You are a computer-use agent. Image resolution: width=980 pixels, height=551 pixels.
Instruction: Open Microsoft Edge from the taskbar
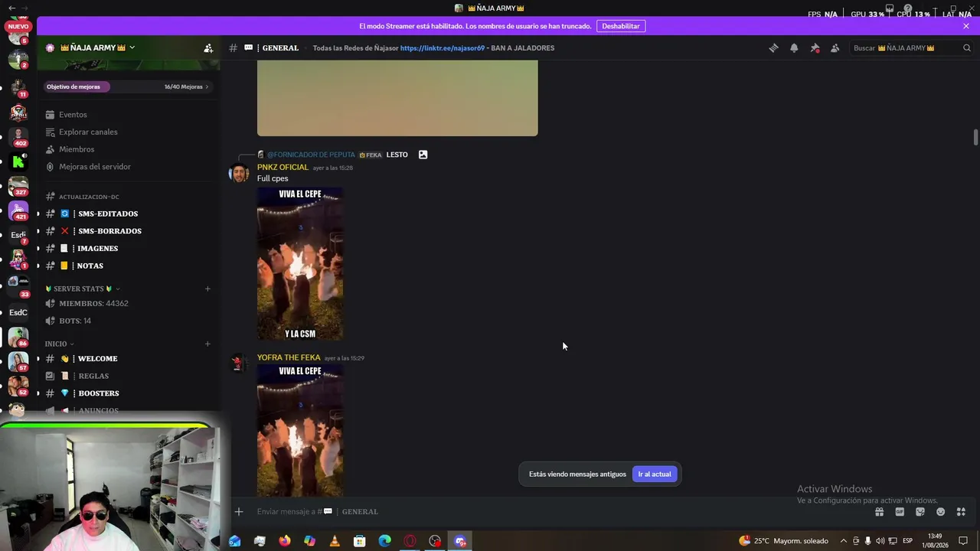tap(384, 541)
